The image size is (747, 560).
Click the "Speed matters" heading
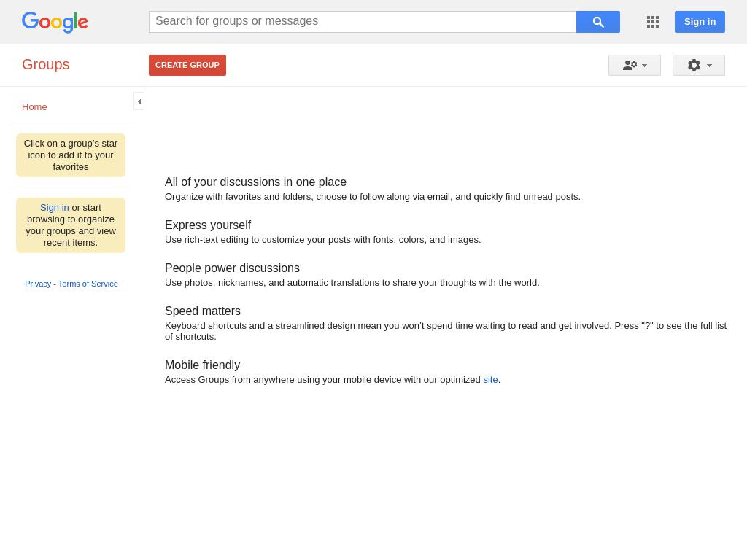pyautogui.click(x=203, y=311)
